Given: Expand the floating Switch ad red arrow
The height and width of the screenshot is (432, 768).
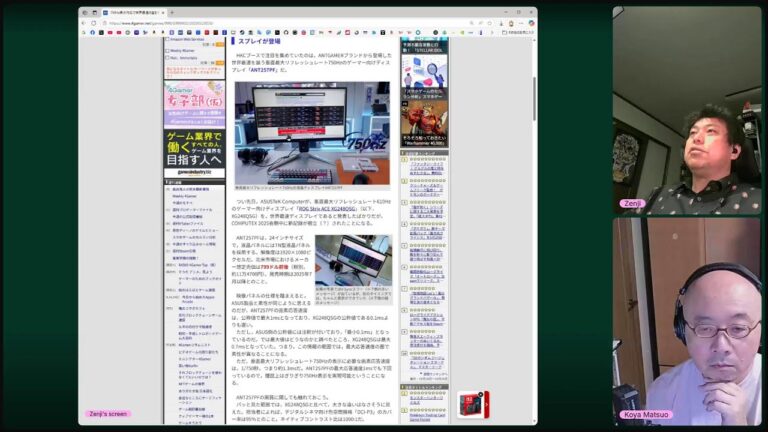Looking at the screenshot, I should pyautogui.click(x=486, y=405).
